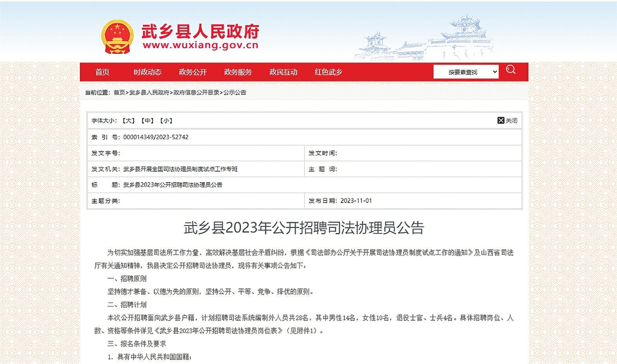
Task: Click 政府信息公开目录 breadcrumb link
Action: (x=197, y=92)
